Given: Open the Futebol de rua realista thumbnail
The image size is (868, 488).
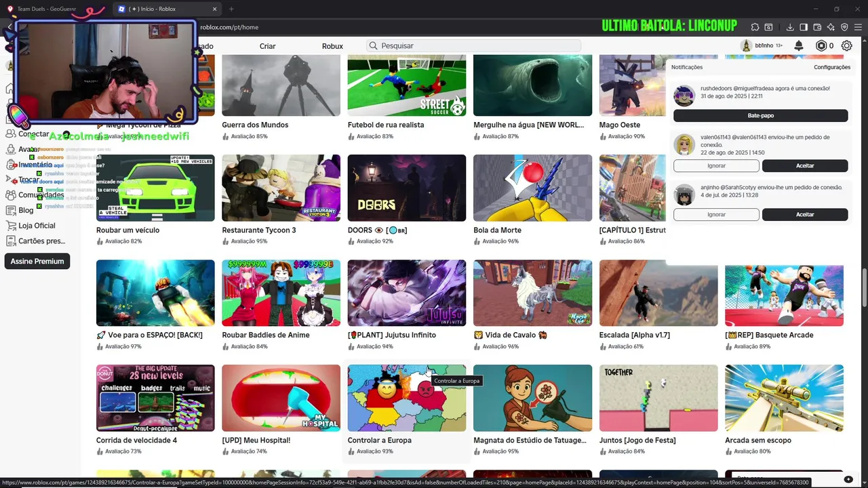Looking at the screenshot, I should tap(407, 85).
